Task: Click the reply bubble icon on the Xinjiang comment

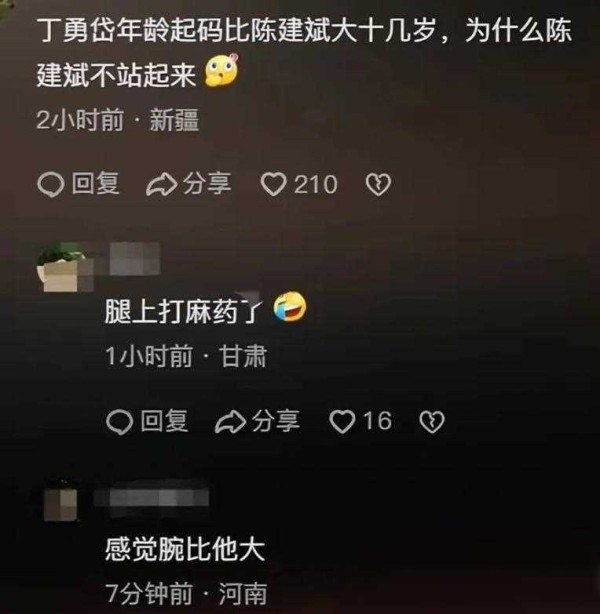Action: pos(51,184)
